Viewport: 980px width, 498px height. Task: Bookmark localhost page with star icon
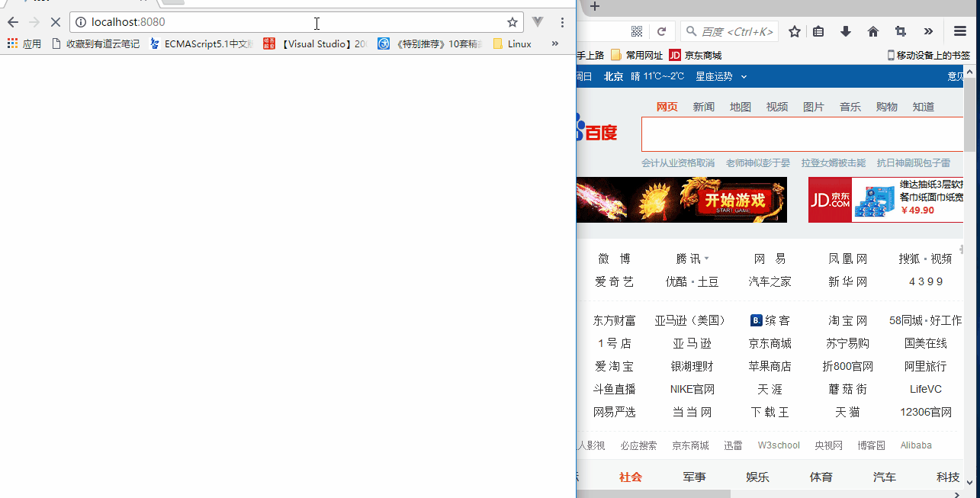pos(512,22)
